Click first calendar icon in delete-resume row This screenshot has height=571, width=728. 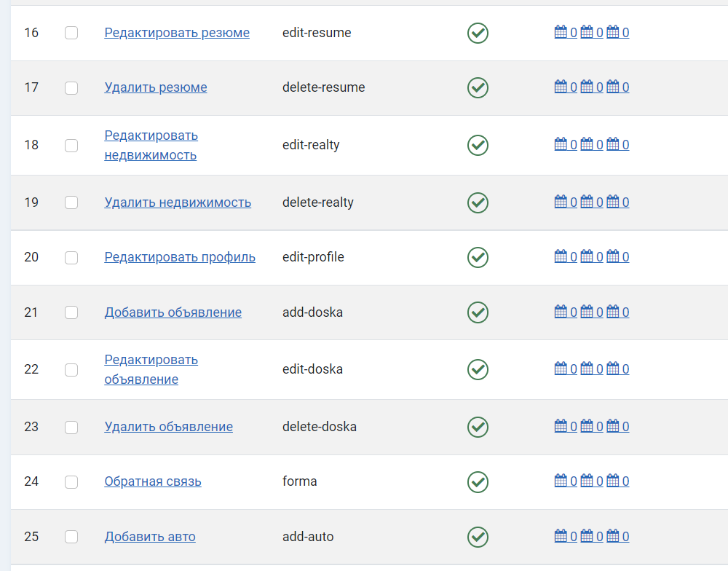tap(561, 87)
